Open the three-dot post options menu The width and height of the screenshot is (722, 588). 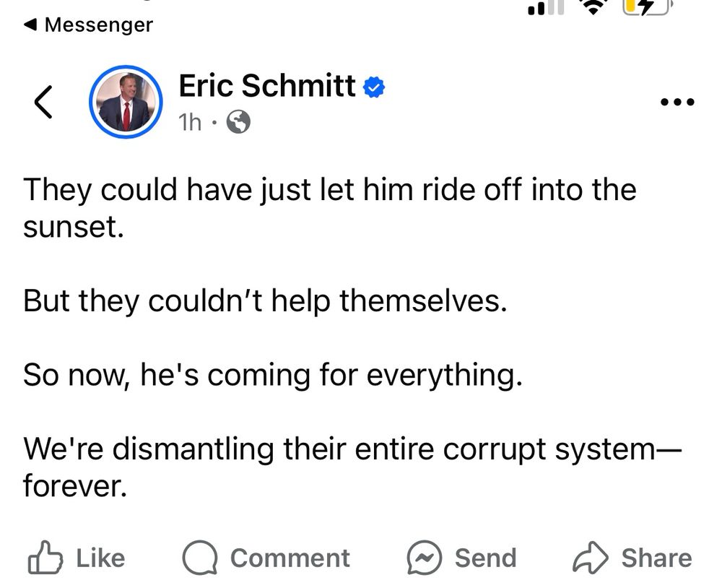[x=677, y=103]
